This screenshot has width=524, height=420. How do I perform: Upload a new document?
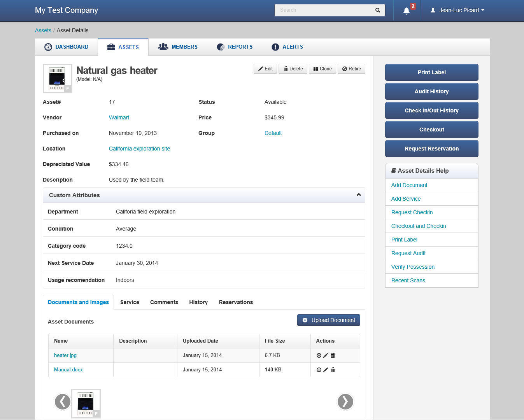[x=328, y=320]
